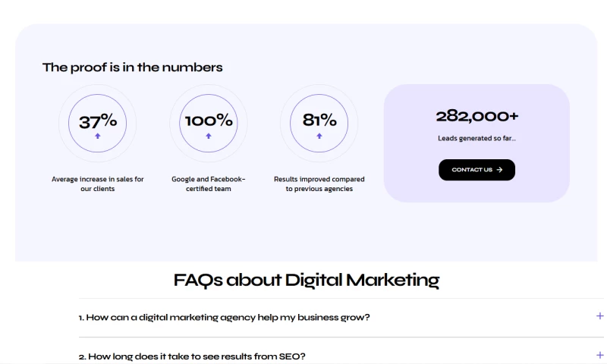Screen dimensions: 607x364
Task: Click 'The proof is in the numbers' heading
Action: point(133,67)
